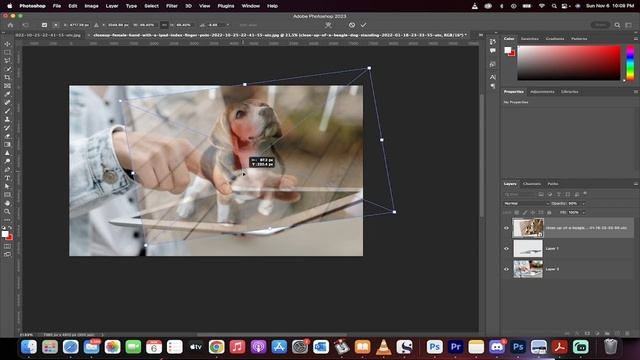The height and width of the screenshot is (360, 640).
Task: Open the tool preset picker in options bar
Action: pos(25,25)
